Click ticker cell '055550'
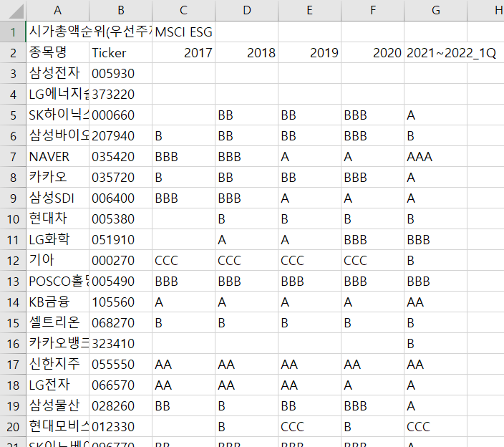The height and width of the screenshot is (447, 504). pyautogui.click(x=120, y=364)
